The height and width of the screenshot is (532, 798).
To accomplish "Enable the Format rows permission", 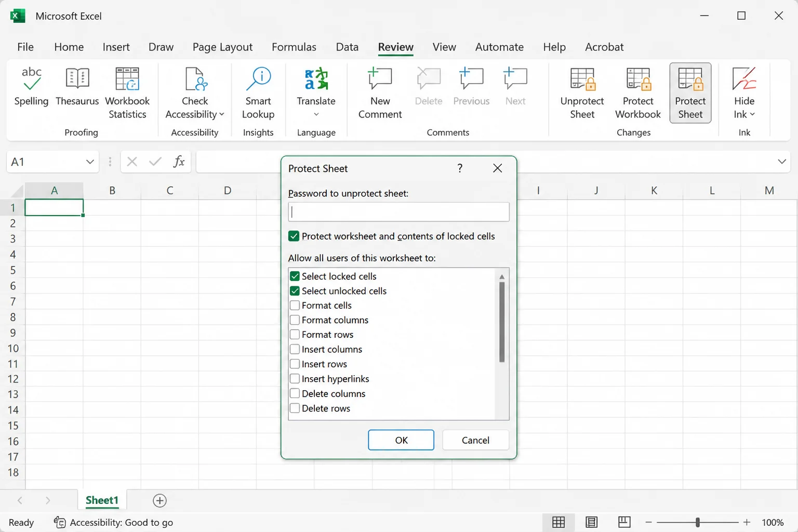I will 295,334.
